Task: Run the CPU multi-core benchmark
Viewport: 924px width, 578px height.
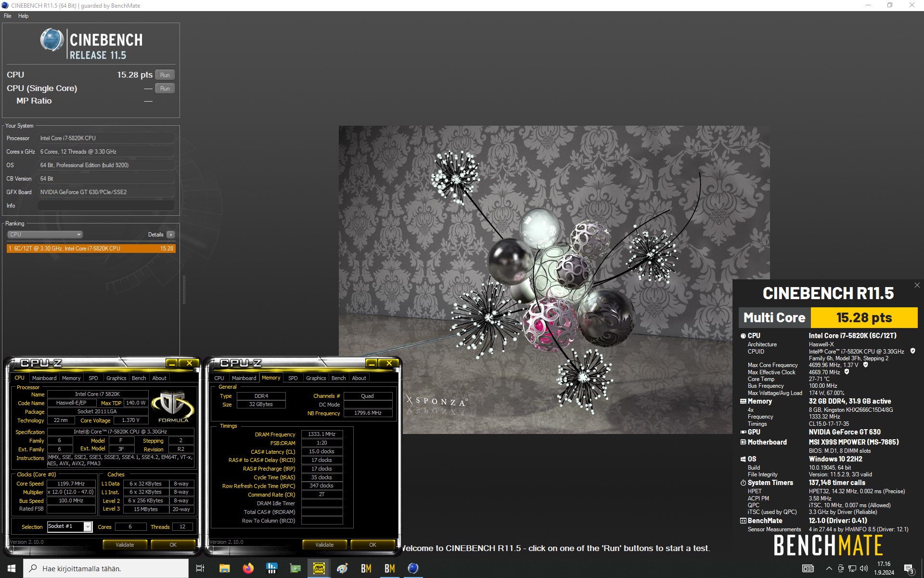Action: click(165, 75)
